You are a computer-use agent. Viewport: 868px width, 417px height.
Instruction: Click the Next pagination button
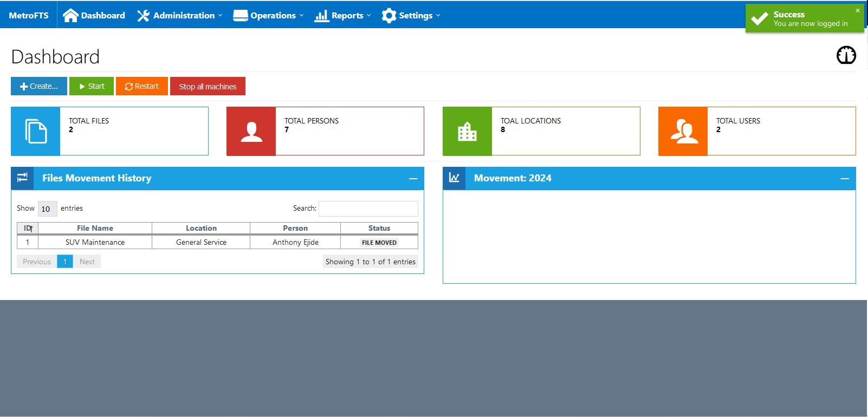pos(87,262)
